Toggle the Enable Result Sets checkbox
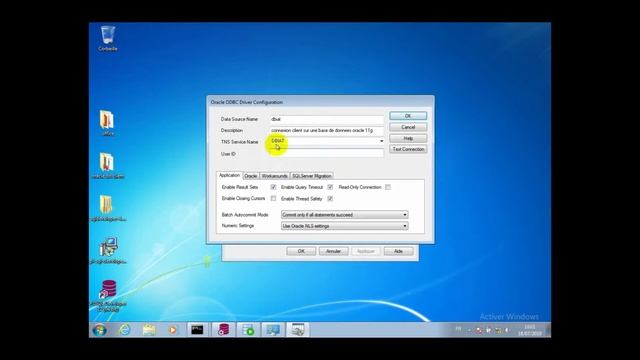The width and height of the screenshot is (640, 360). coord(273,187)
